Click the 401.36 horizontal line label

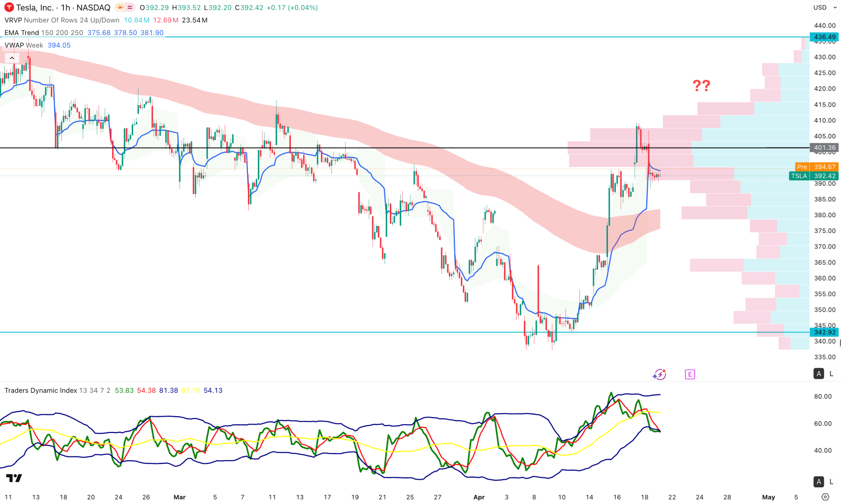coord(824,148)
